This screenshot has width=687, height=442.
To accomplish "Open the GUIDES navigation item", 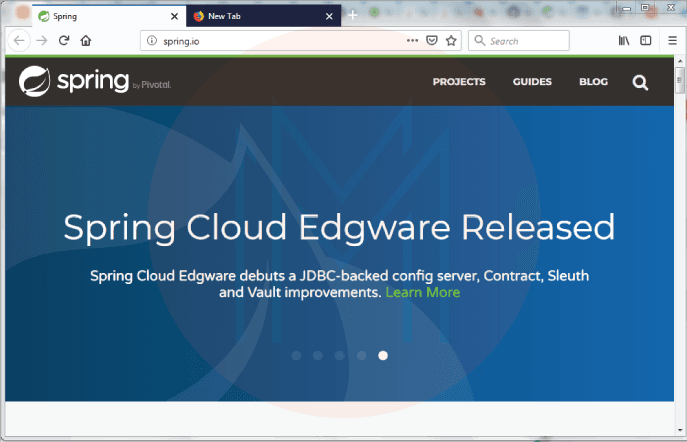I will 532,82.
